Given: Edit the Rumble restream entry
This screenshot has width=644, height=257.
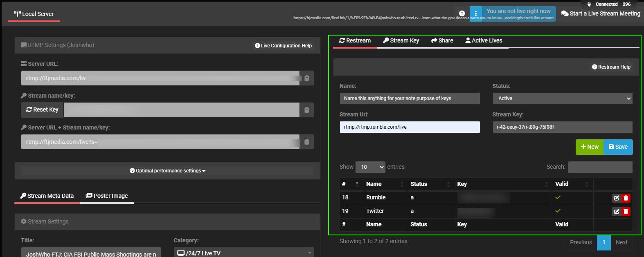Looking at the screenshot, I should tap(616, 198).
